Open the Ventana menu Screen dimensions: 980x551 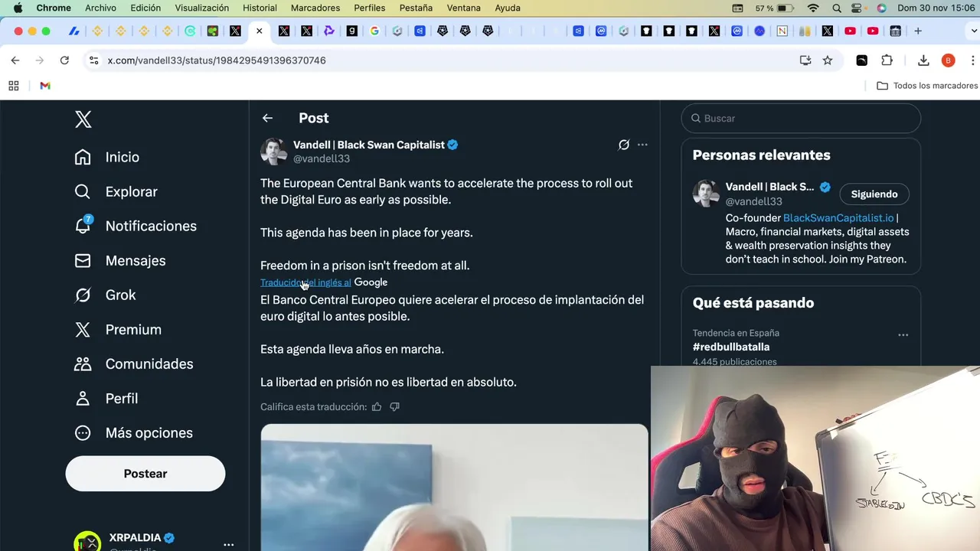(x=463, y=8)
